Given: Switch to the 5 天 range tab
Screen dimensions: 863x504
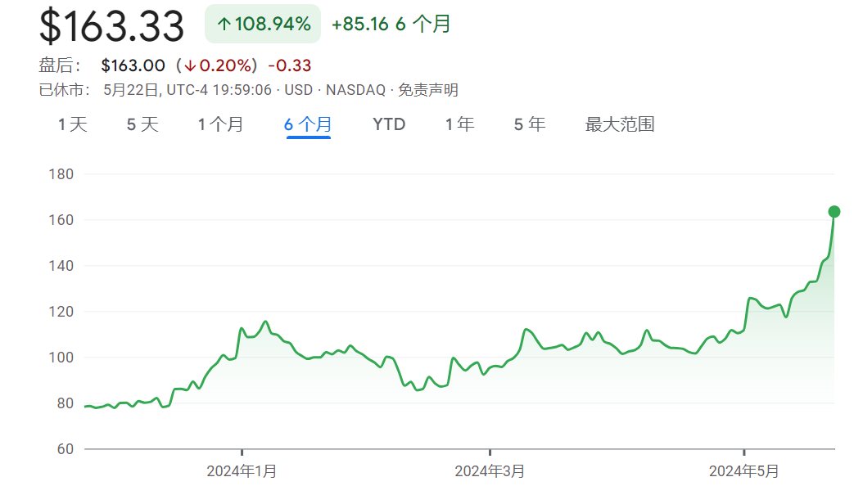Looking at the screenshot, I should pyautogui.click(x=142, y=124).
